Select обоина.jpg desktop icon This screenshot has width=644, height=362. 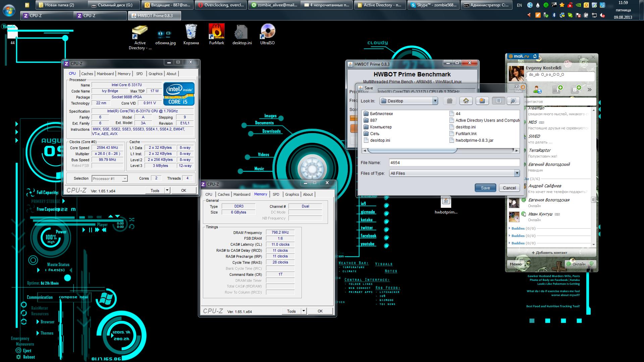[165, 37]
